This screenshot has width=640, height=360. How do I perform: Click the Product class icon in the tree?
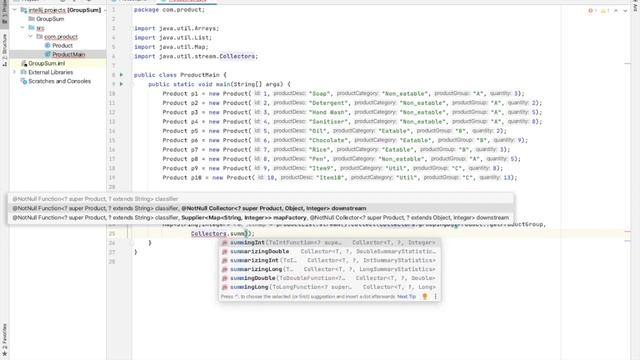(48, 45)
